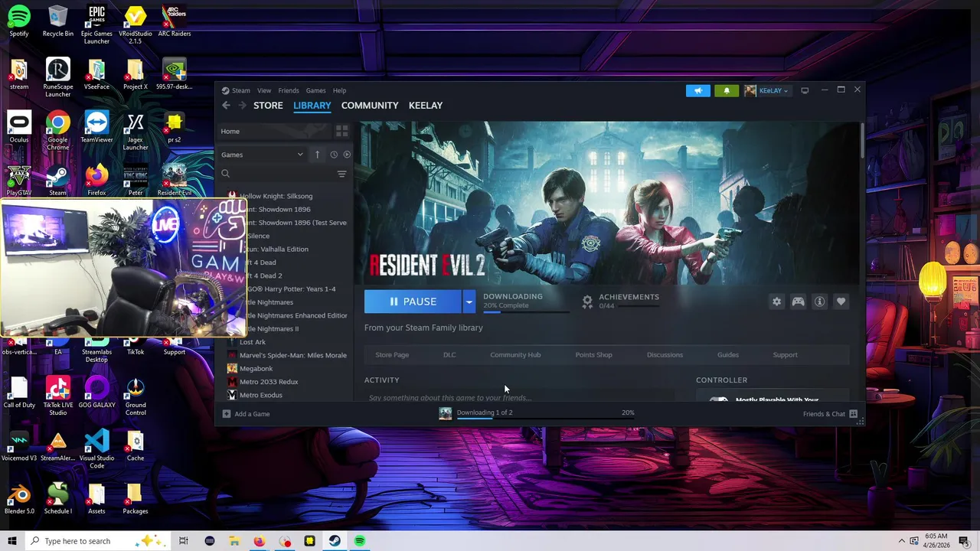980x551 pixels.
Task: Enter Big Picture mode monitor icon
Action: 805,90
